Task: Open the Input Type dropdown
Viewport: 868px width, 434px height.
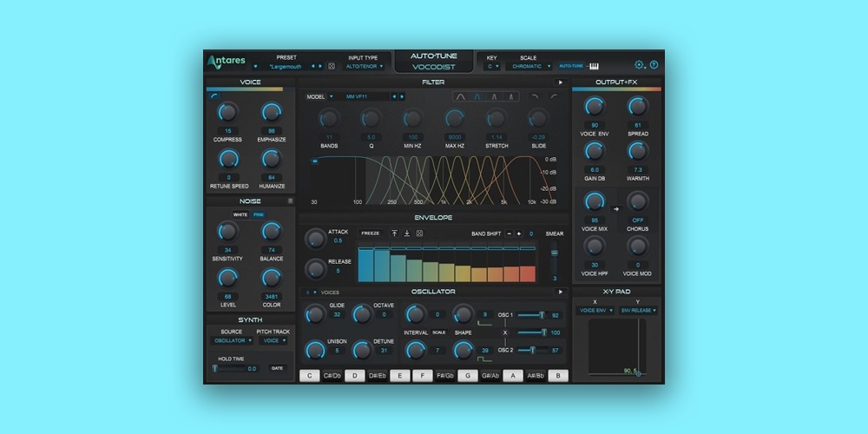Action: click(363, 66)
